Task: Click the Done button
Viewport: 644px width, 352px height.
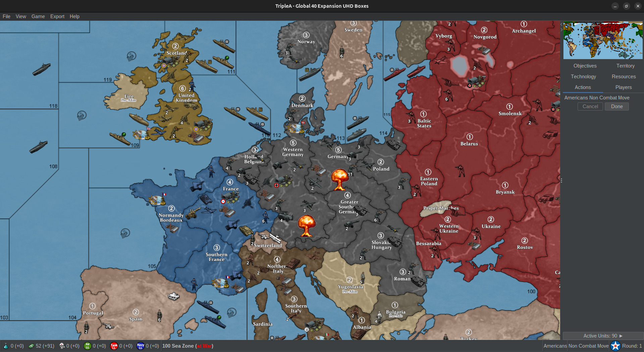Action: tap(617, 106)
